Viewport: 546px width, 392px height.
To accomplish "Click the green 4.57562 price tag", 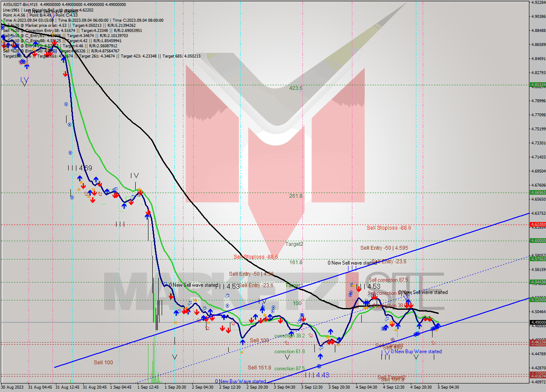I will point(537,259).
